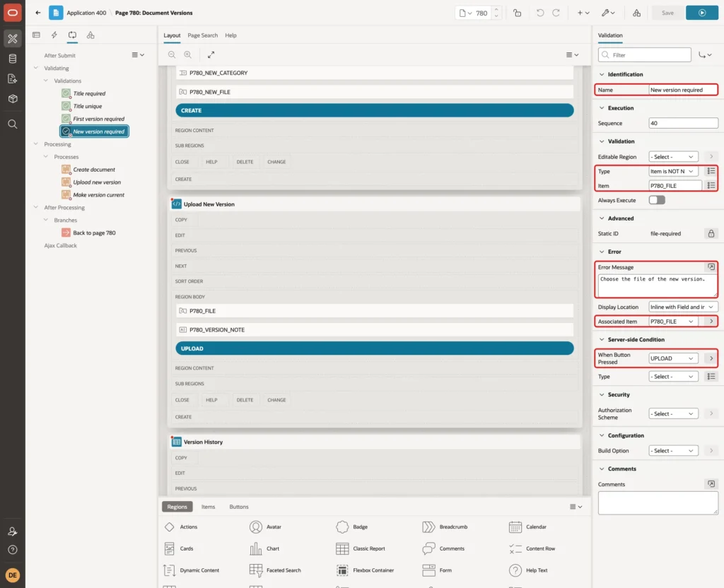
Task: Run the page with play button
Action: (x=702, y=13)
